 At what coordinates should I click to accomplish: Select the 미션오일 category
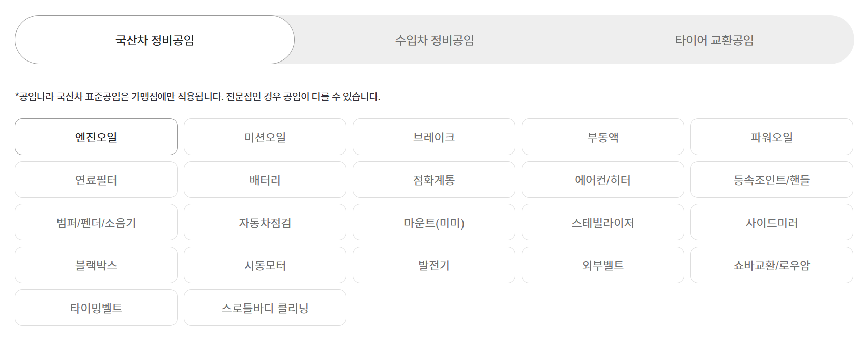pyautogui.click(x=265, y=137)
